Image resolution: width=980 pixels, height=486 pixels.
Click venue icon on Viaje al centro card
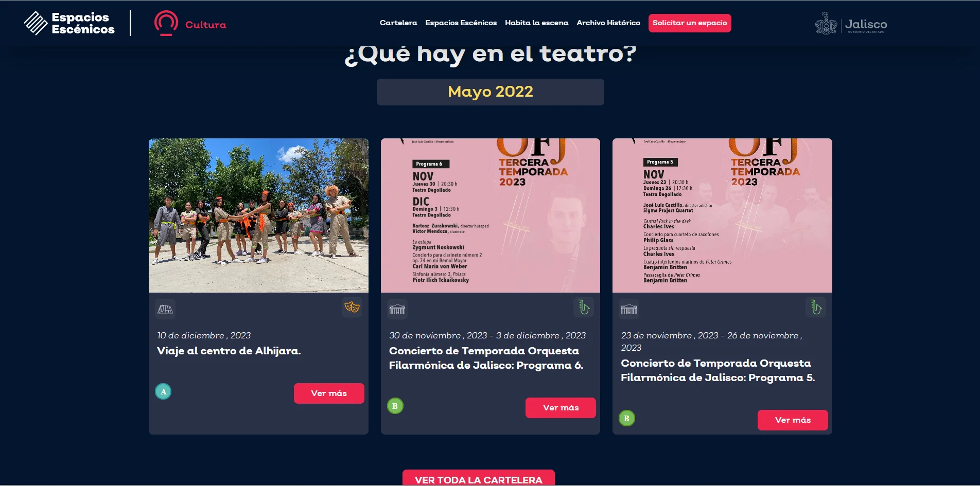(x=165, y=309)
